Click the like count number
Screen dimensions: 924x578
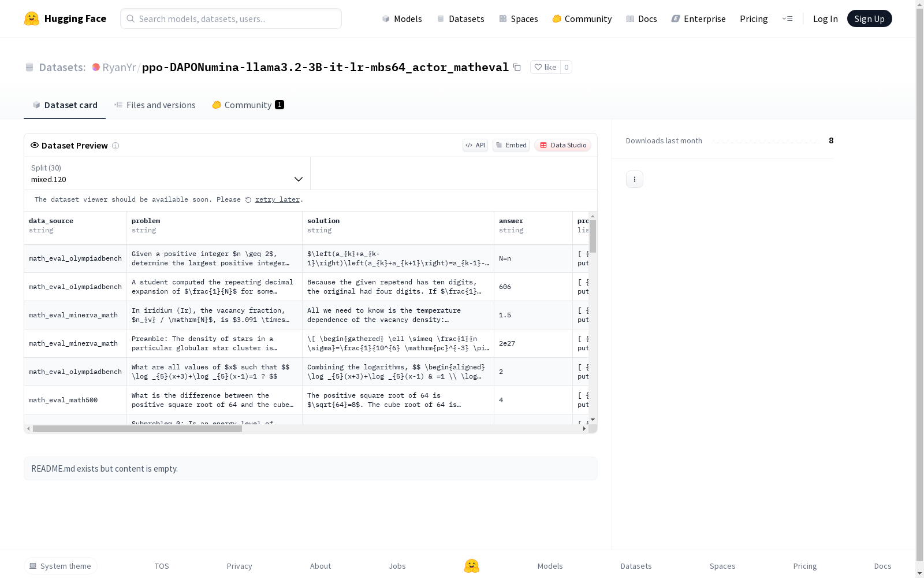[567, 67]
